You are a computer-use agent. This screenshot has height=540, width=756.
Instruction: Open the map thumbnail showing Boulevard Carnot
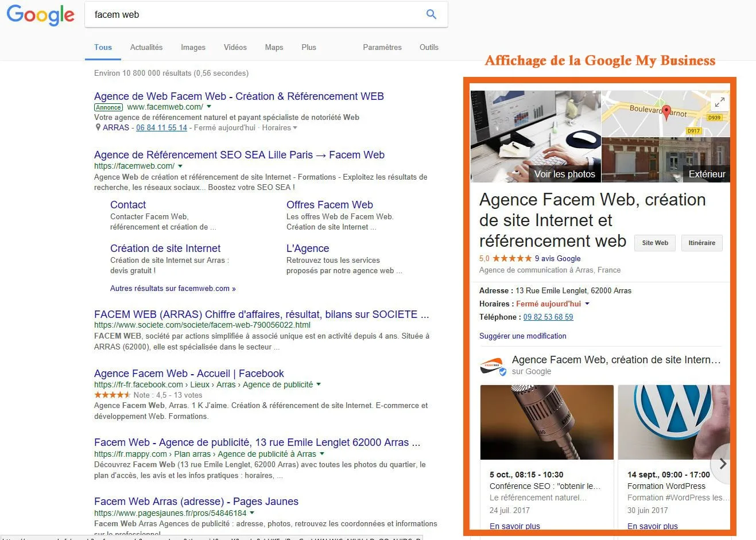pyautogui.click(x=666, y=114)
